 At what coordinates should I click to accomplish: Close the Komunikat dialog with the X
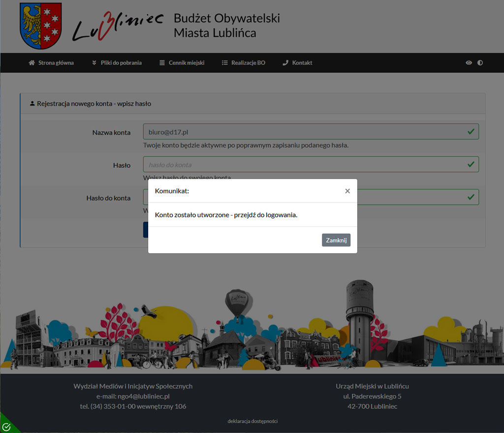(347, 191)
